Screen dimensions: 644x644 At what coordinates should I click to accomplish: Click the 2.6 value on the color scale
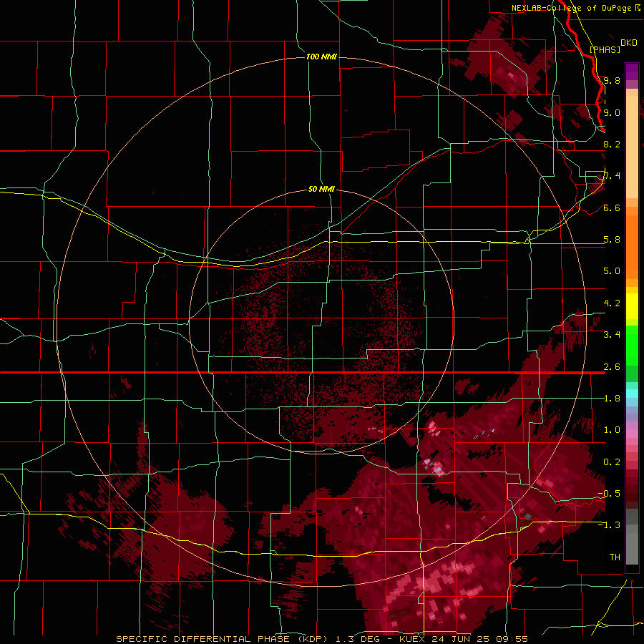coord(612,366)
